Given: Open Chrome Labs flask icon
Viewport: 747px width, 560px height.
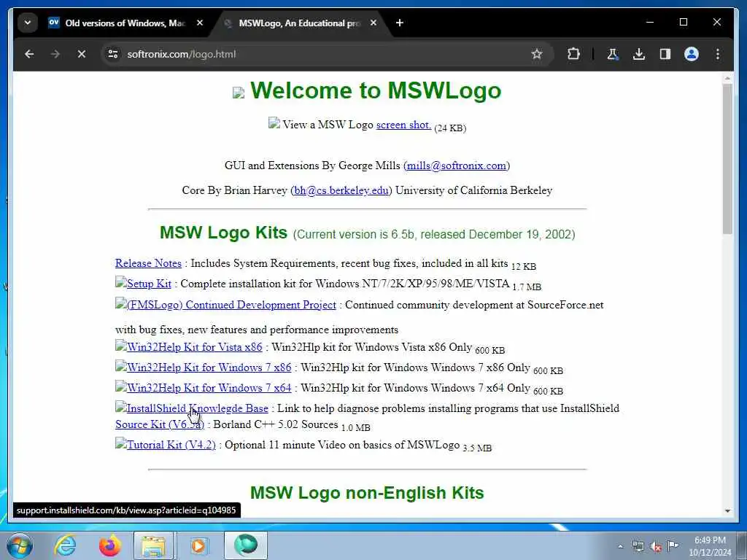Looking at the screenshot, I should click(613, 54).
